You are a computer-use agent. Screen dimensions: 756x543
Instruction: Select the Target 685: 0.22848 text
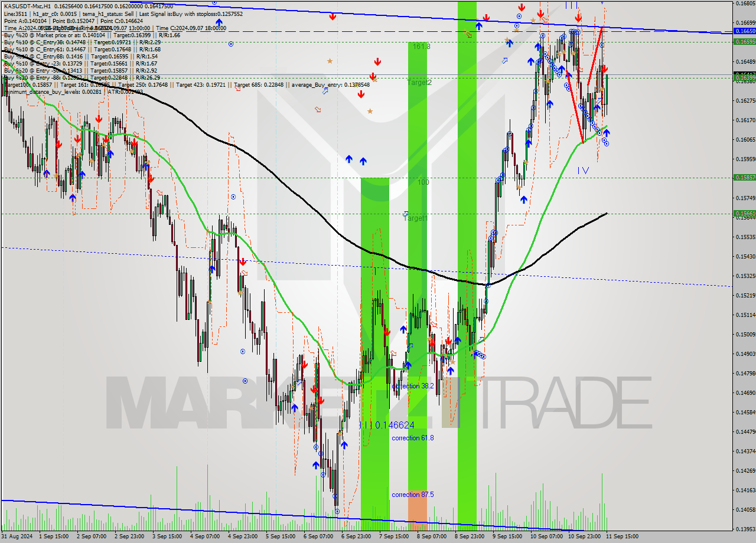point(259,84)
